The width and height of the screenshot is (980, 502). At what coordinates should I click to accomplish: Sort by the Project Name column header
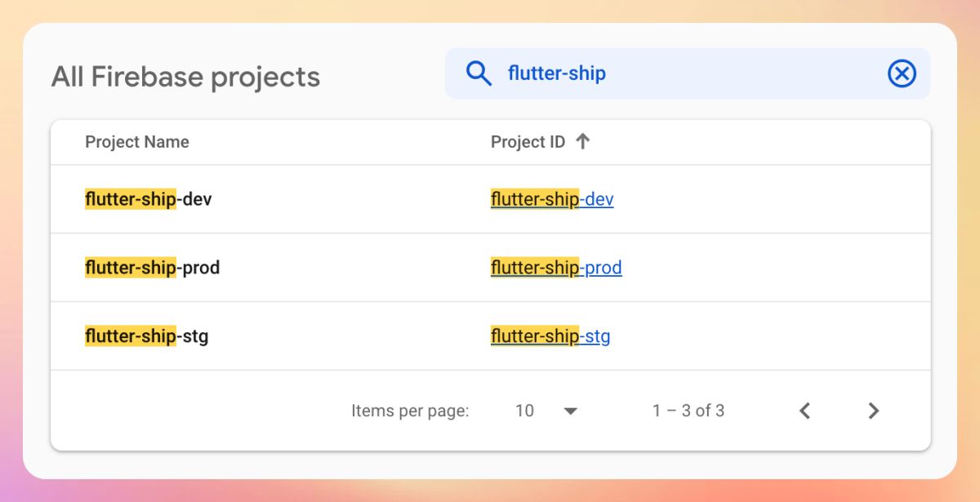(137, 142)
